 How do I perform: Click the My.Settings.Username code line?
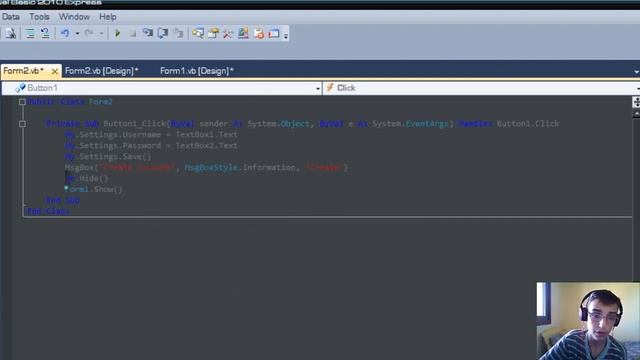pyautogui.click(x=151, y=135)
